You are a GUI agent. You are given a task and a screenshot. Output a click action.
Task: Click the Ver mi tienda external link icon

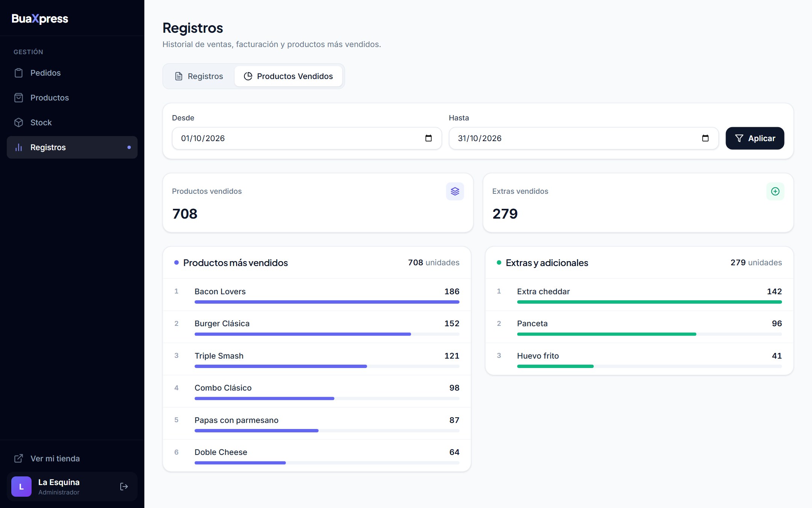(18, 458)
